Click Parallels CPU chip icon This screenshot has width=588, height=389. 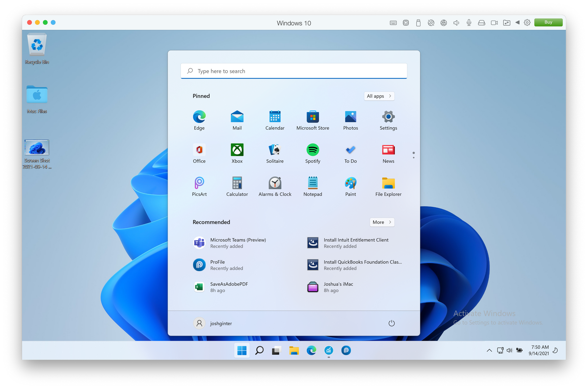tap(406, 23)
